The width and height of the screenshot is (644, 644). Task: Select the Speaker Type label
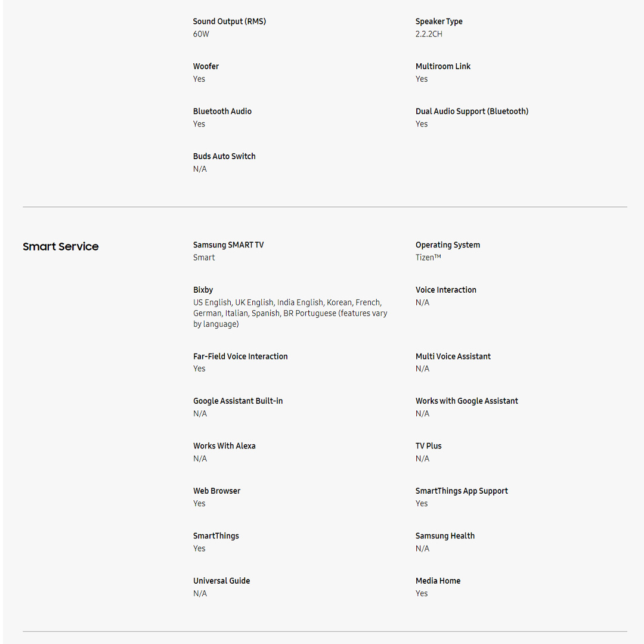439,21
